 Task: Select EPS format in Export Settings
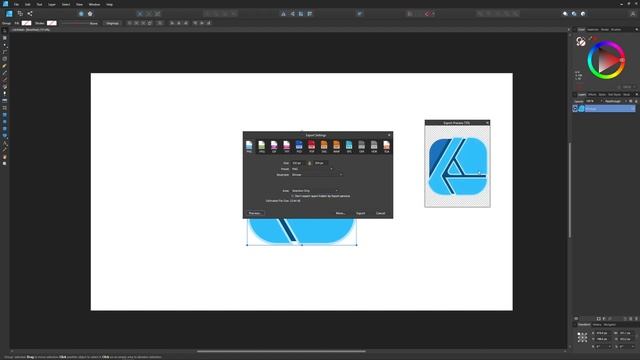(x=349, y=146)
